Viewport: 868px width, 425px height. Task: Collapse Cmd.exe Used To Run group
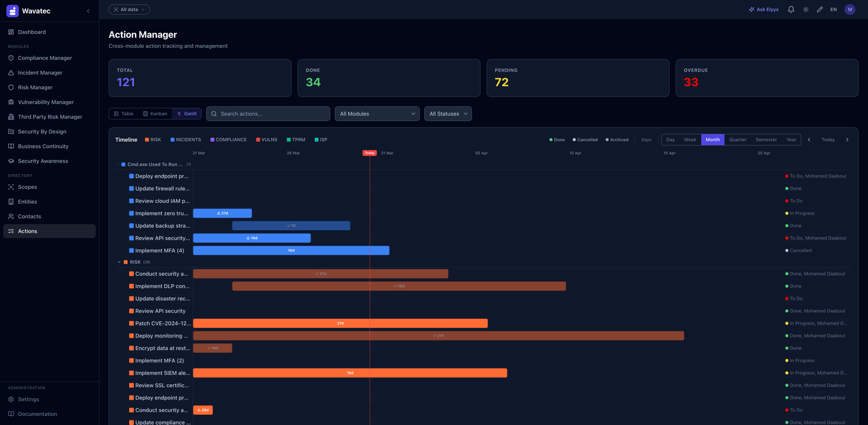118,164
